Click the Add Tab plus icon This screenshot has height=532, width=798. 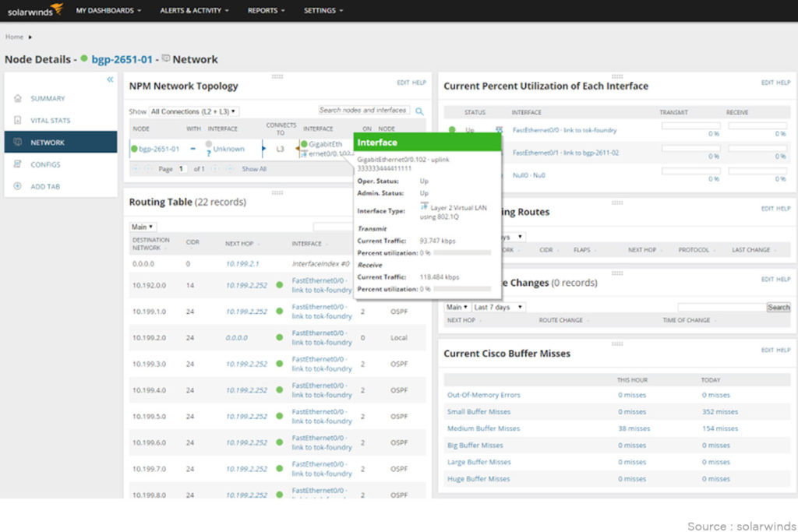[x=18, y=186]
